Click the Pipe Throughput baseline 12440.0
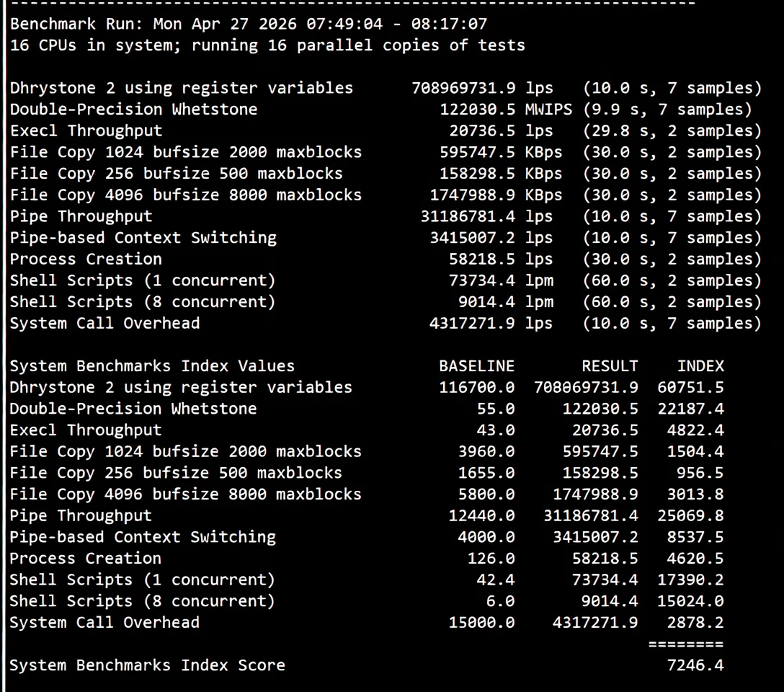The height and width of the screenshot is (692, 784). 482,516
